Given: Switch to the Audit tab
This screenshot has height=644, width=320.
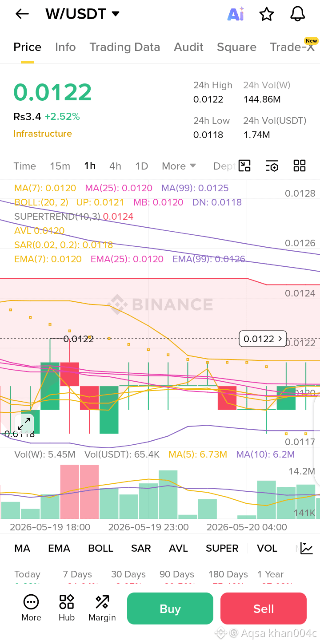Looking at the screenshot, I should pyautogui.click(x=189, y=47).
